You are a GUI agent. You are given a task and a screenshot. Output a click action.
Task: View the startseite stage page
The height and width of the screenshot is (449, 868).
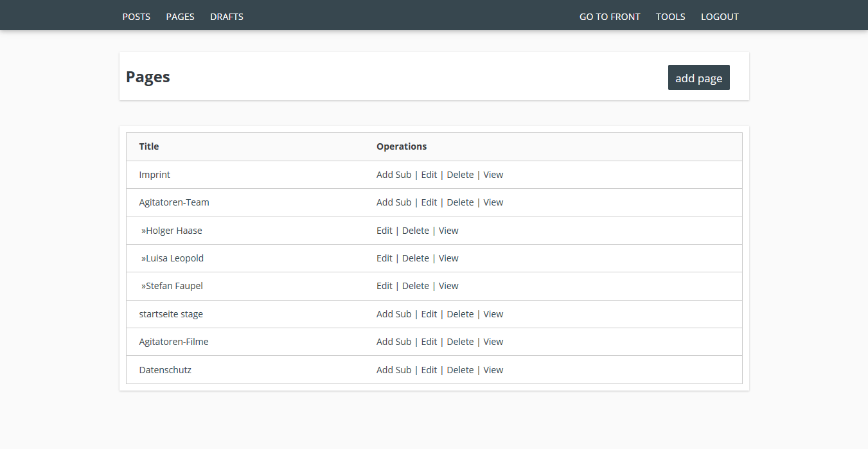[x=493, y=314]
